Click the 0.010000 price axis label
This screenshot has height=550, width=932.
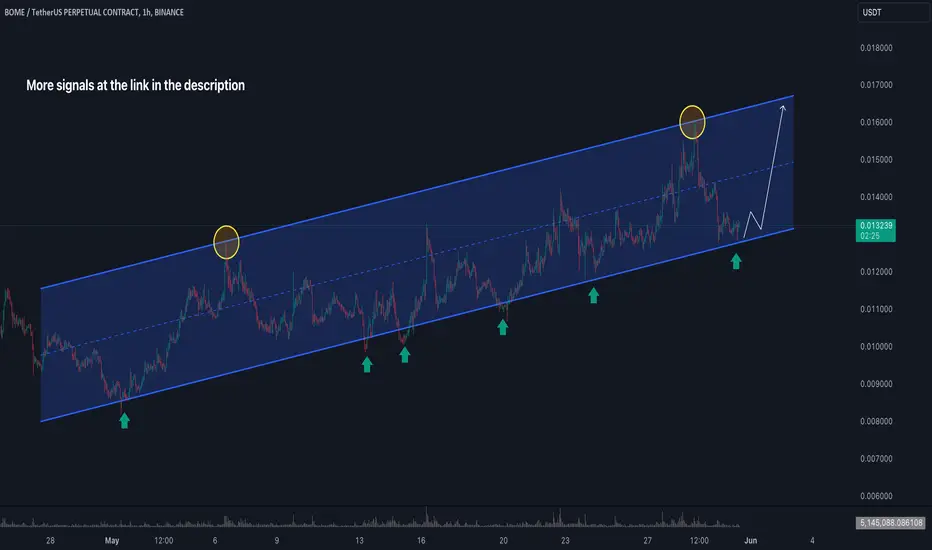coord(876,347)
